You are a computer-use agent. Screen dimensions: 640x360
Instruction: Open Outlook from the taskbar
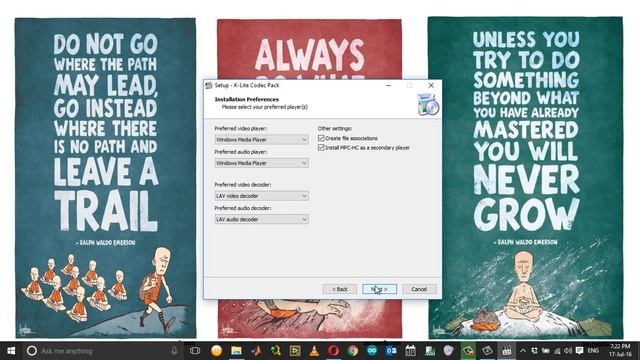coord(391,351)
